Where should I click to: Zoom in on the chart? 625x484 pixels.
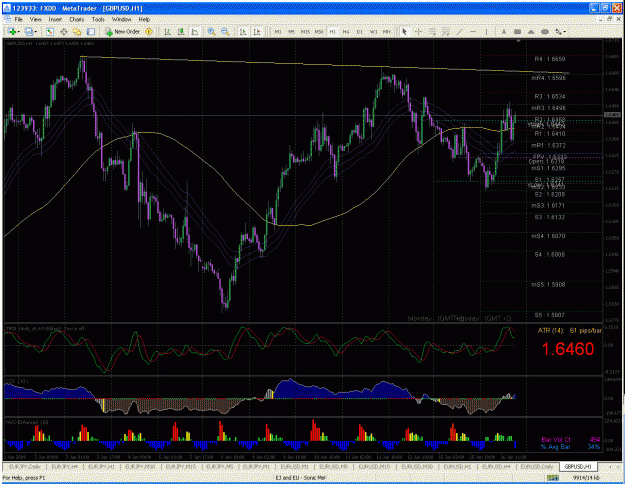tap(211, 31)
